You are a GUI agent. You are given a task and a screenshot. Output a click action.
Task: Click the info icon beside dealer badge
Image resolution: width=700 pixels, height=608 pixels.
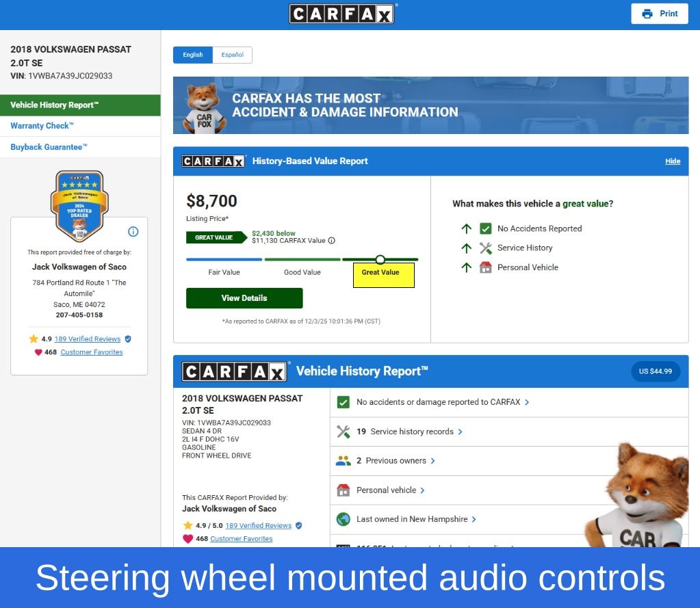coord(133,232)
